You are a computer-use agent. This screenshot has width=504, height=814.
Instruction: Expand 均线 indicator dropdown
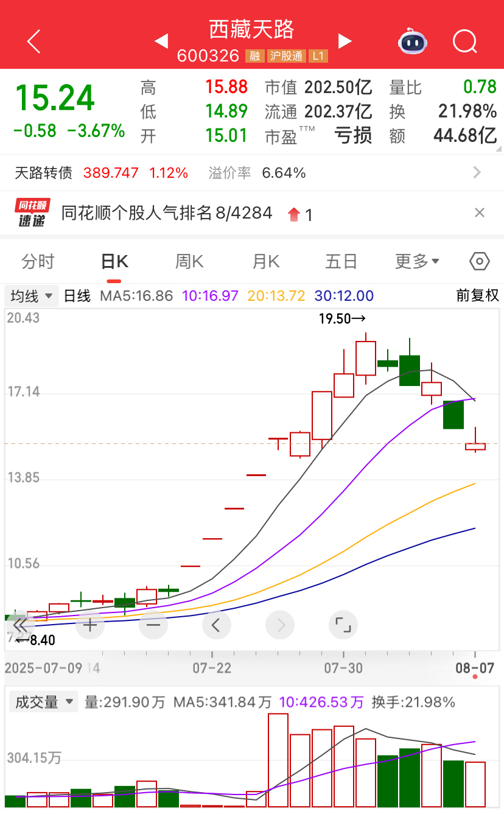point(32,296)
